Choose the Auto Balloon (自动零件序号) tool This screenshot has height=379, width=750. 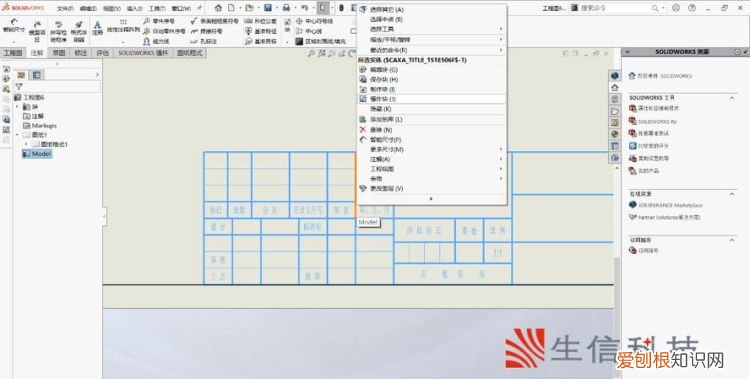[164, 31]
